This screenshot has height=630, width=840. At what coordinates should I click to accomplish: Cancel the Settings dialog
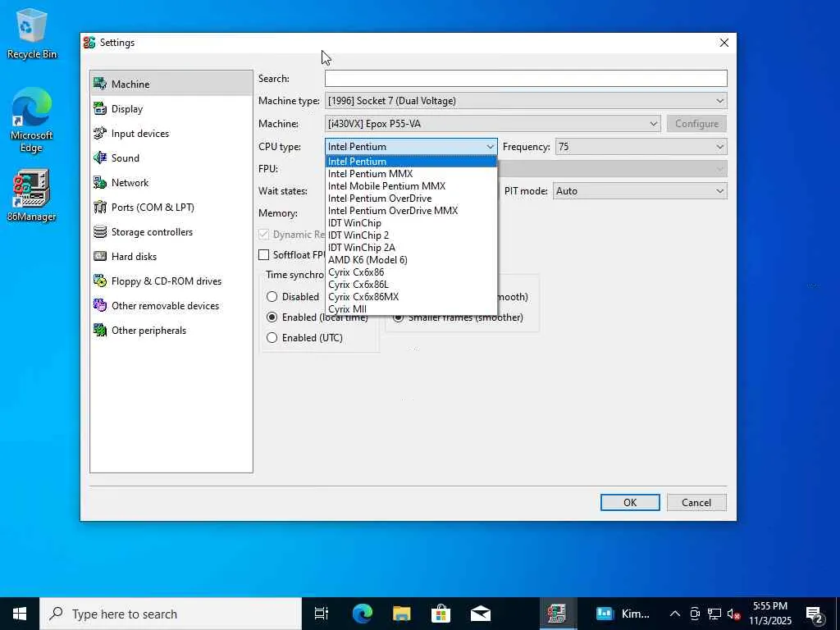[x=696, y=503]
